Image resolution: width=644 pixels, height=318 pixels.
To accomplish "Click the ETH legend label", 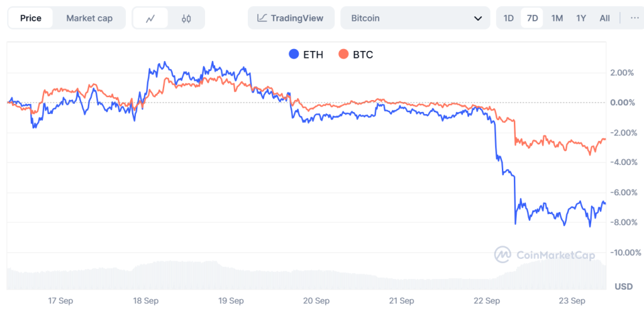I will [x=313, y=54].
